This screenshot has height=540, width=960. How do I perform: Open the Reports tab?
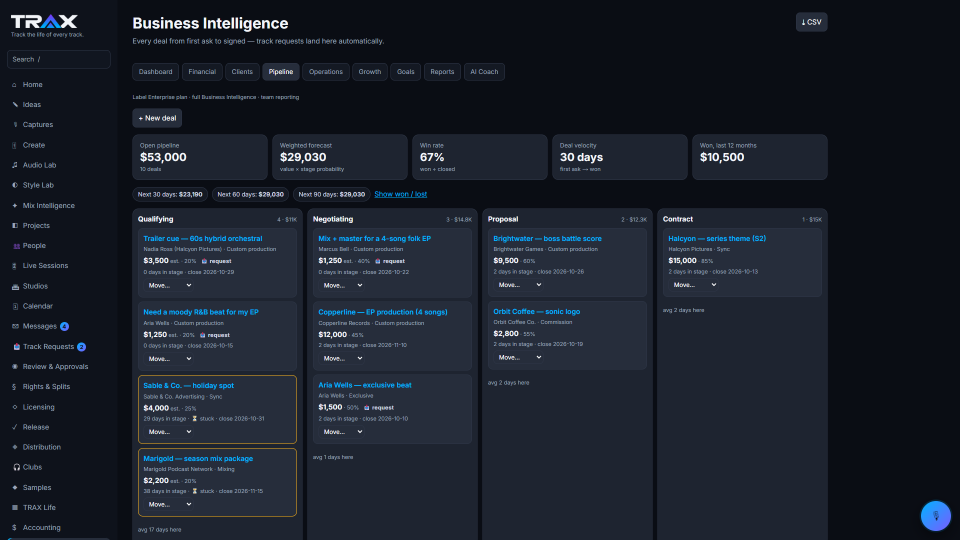tap(442, 72)
